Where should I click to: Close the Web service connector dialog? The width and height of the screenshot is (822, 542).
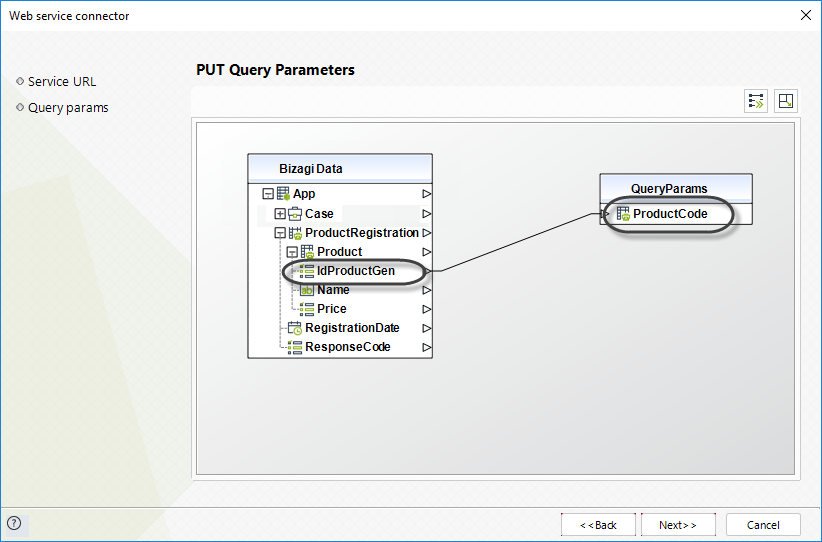pos(806,15)
